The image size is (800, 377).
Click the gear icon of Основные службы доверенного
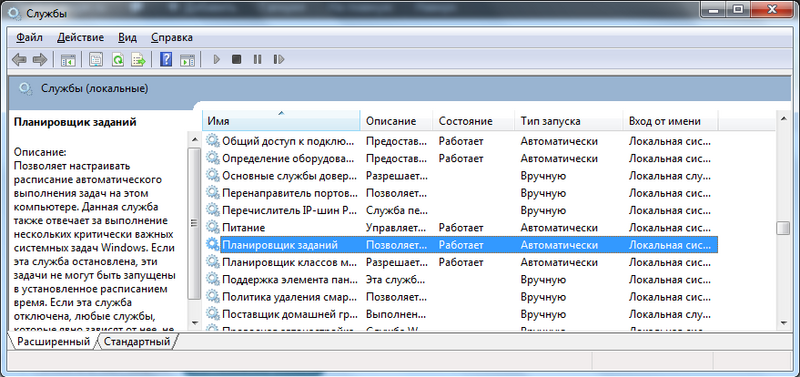click(x=212, y=175)
